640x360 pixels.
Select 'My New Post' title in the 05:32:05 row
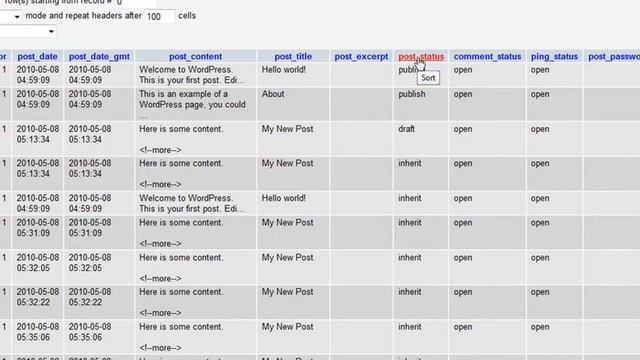click(287, 258)
